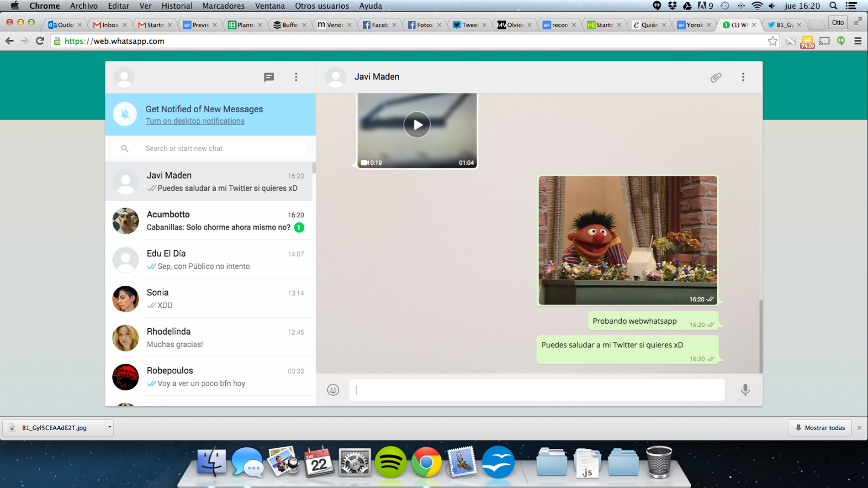Open Finder from the dock

click(x=211, y=462)
